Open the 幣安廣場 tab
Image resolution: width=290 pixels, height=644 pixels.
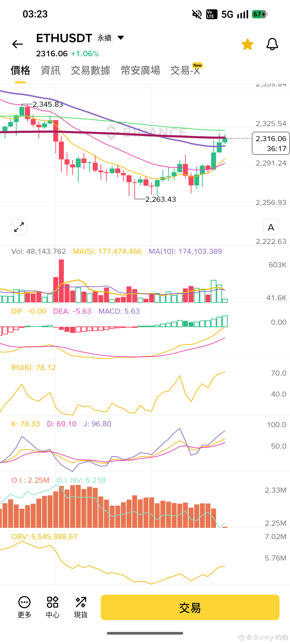(140, 70)
